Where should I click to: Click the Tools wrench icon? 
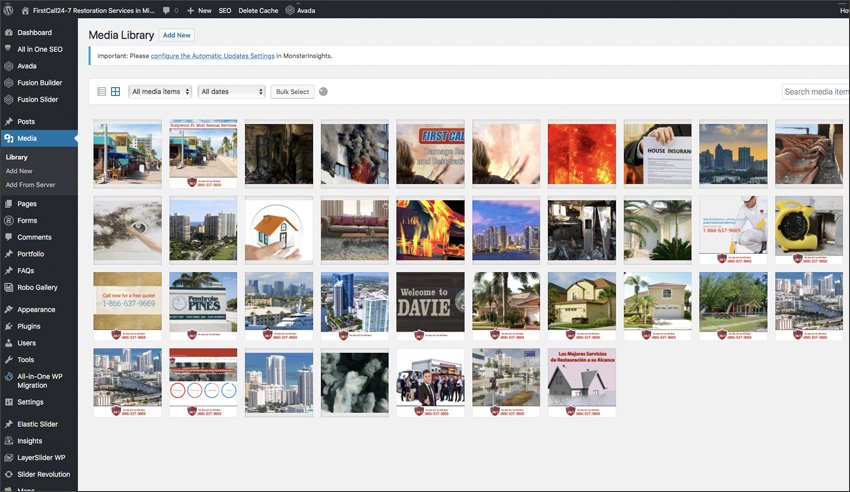[9, 359]
